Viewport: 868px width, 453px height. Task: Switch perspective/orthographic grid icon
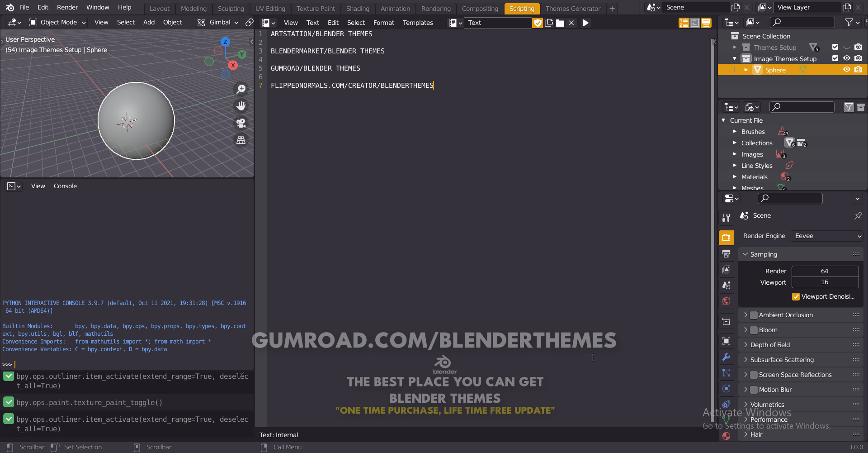pos(241,140)
